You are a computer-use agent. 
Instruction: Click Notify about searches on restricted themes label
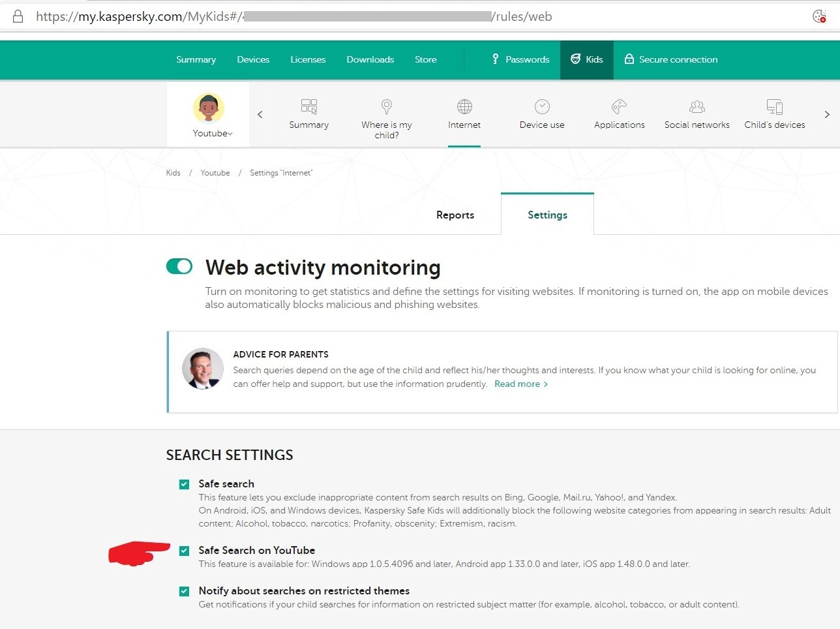304,591
